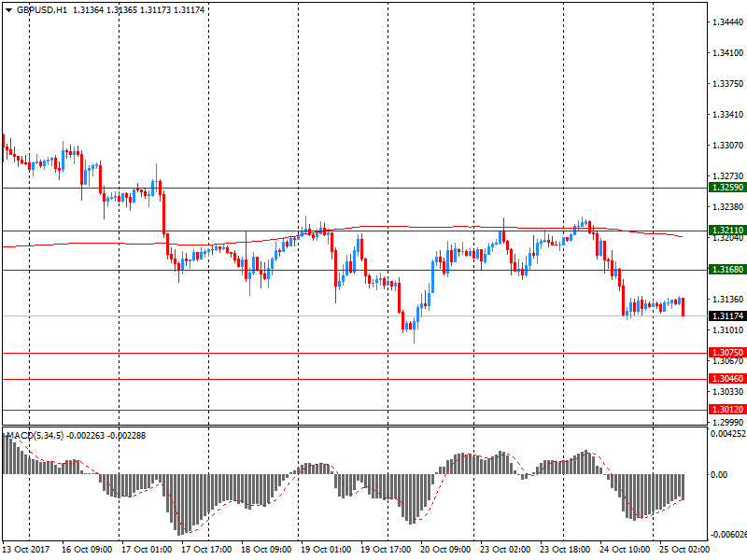Screen dimensions: 747x560
Task: Select the 1.34440 price scale value
Action: pyautogui.click(x=728, y=22)
